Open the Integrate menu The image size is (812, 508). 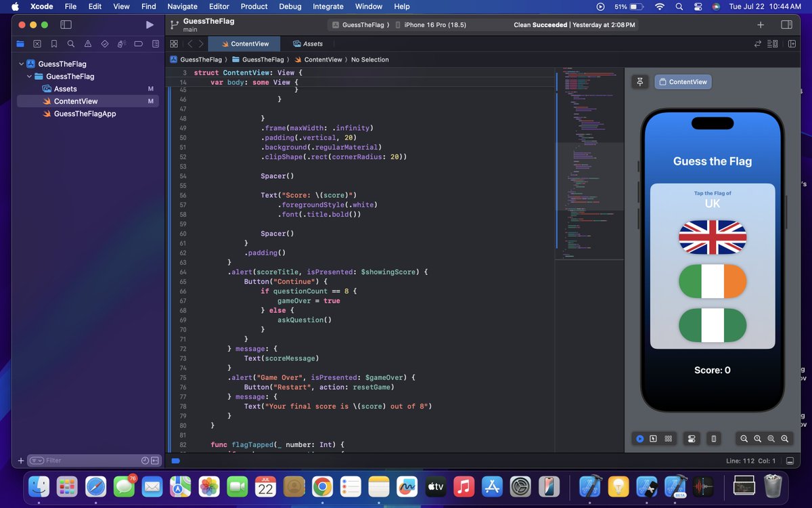(x=328, y=6)
